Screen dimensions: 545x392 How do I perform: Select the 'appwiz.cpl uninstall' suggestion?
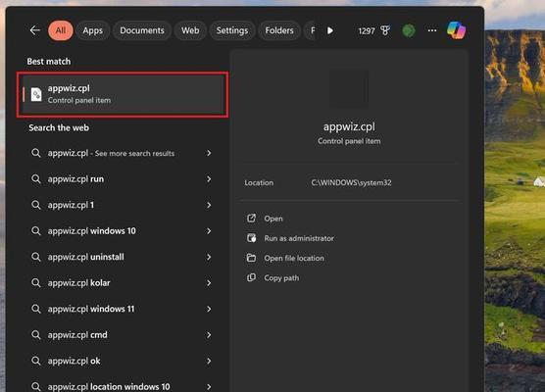click(123, 257)
